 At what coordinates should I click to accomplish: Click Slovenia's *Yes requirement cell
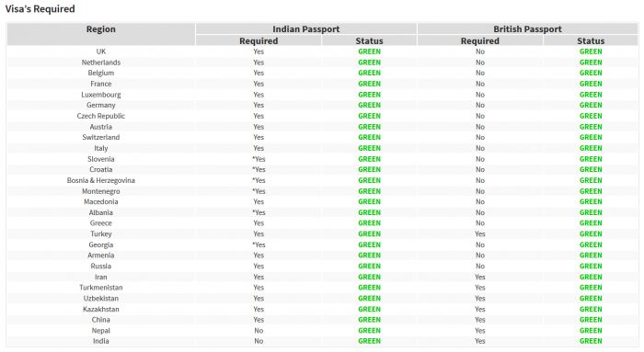[259, 159]
